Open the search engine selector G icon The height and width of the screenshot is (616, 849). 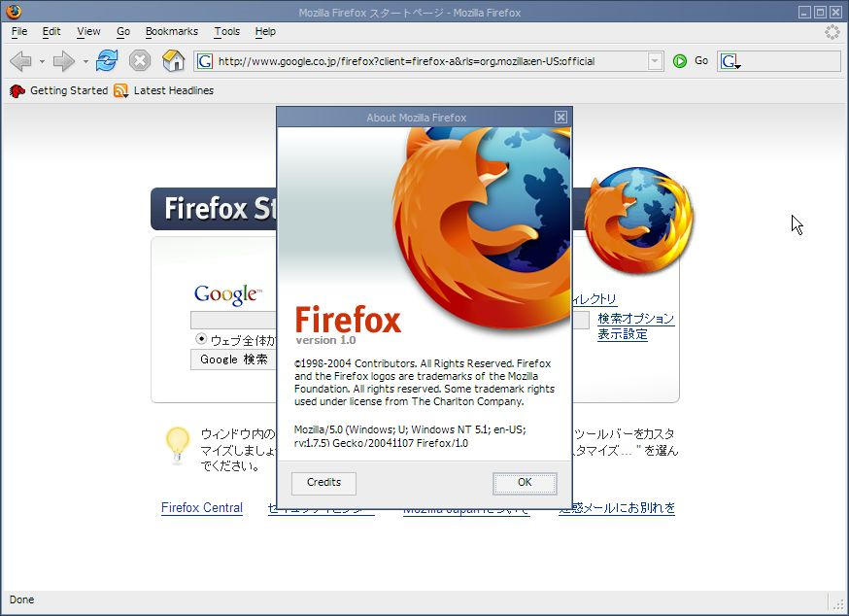(730, 61)
